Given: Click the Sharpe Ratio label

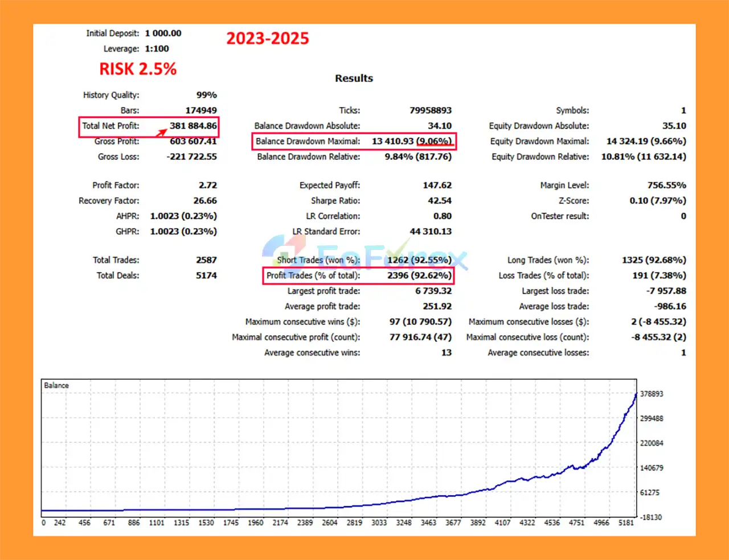Looking at the screenshot, I should click(335, 200).
